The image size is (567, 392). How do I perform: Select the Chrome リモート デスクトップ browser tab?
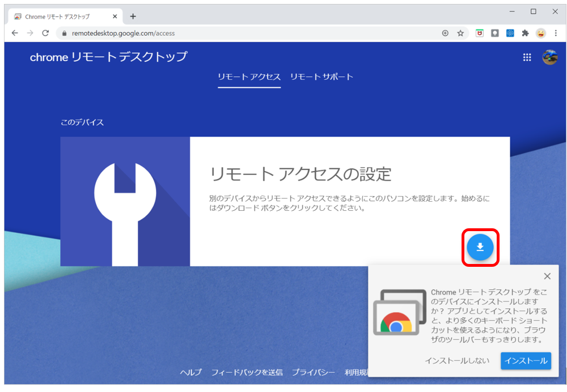point(65,16)
